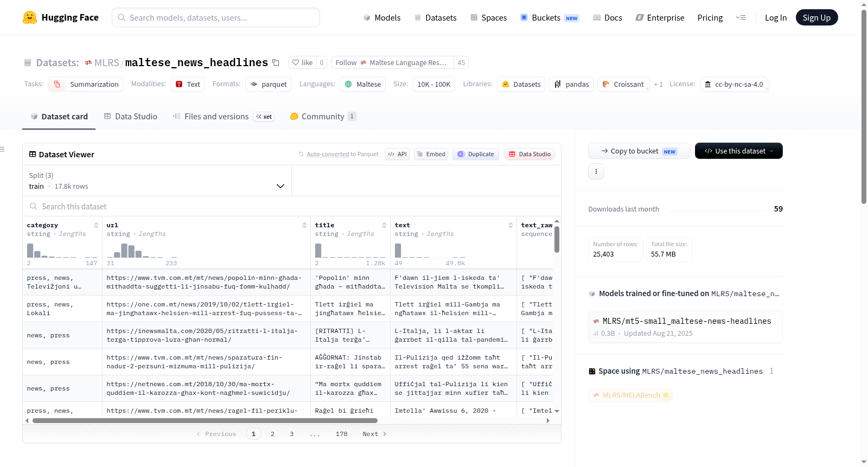This screenshot has height=467, width=868.
Task: Click the 10K - 100K size tag
Action: pyautogui.click(x=434, y=84)
